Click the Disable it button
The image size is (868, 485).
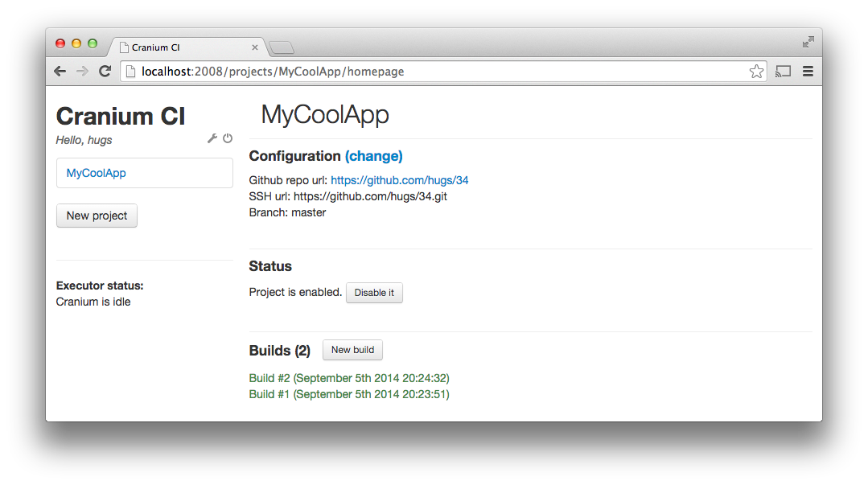coord(374,292)
